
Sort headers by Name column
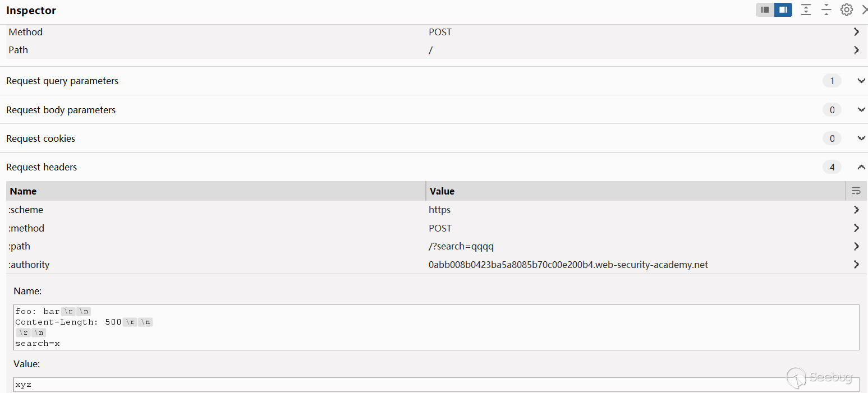[x=215, y=191]
